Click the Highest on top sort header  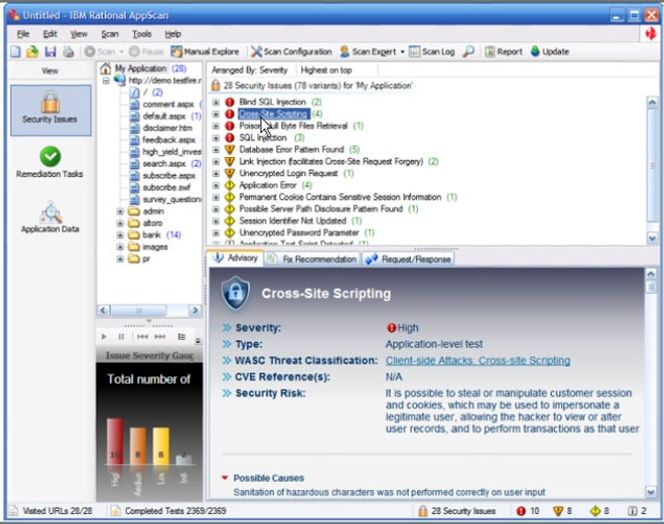click(x=326, y=70)
